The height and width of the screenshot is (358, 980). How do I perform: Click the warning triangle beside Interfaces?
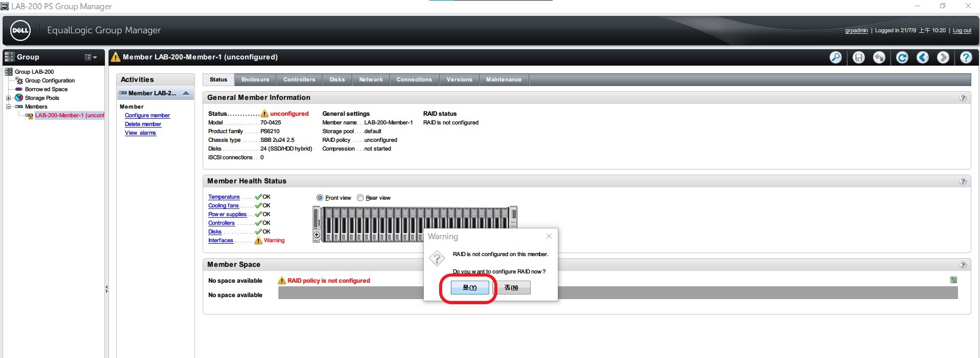coord(258,240)
